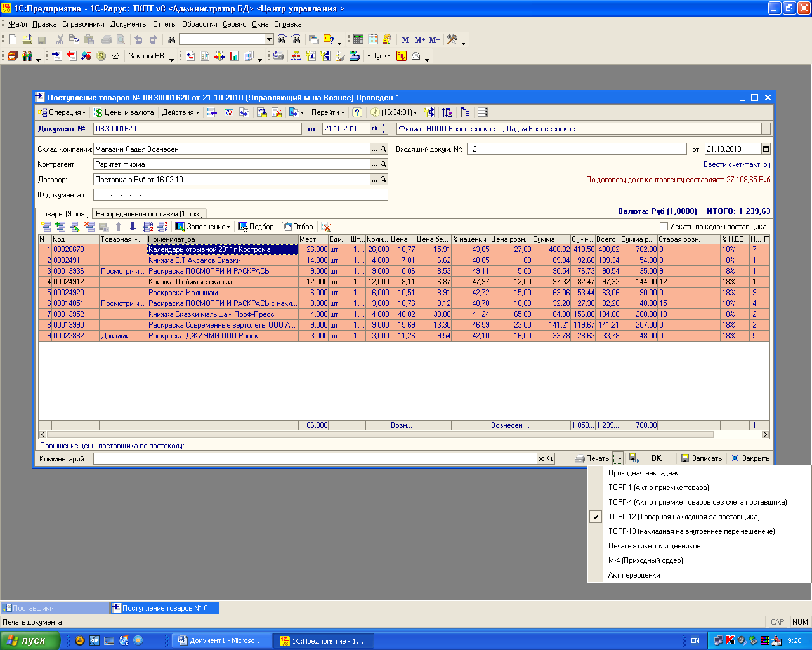
Task: Click the Подбор button
Action: point(256,227)
